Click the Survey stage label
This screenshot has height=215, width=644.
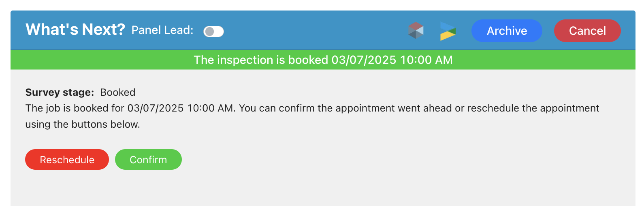click(x=60, y=92)
